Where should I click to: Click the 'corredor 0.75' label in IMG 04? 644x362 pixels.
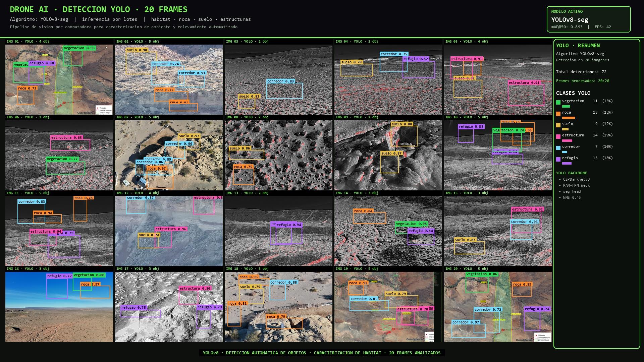pos(394,54)
